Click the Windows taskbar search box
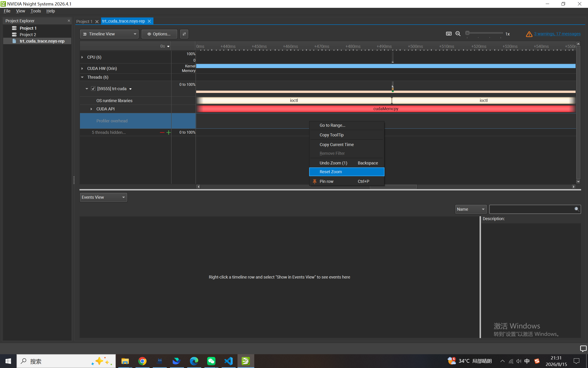Image resolution: width=588 pixels, height=368 pixels. click(66, 361)
